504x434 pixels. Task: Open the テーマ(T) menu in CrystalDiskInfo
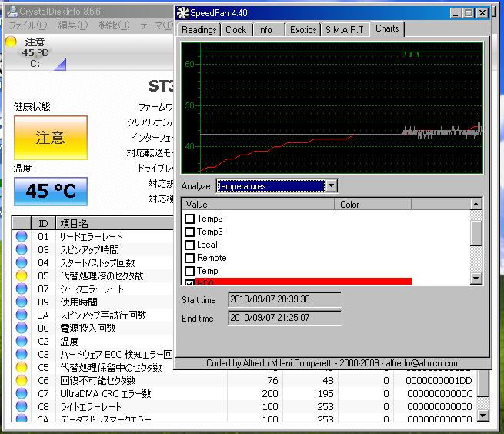156,25
